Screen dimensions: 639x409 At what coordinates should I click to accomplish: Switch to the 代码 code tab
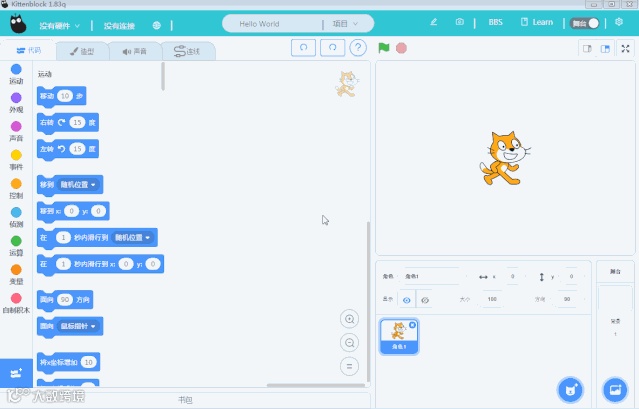click(x=29, y=50)
